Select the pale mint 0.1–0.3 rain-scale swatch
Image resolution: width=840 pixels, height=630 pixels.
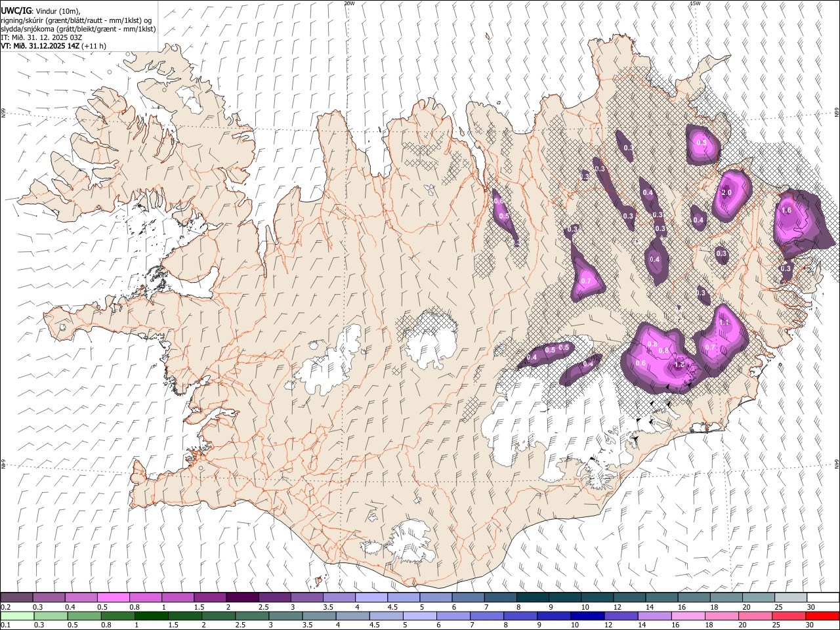[16, 616]
